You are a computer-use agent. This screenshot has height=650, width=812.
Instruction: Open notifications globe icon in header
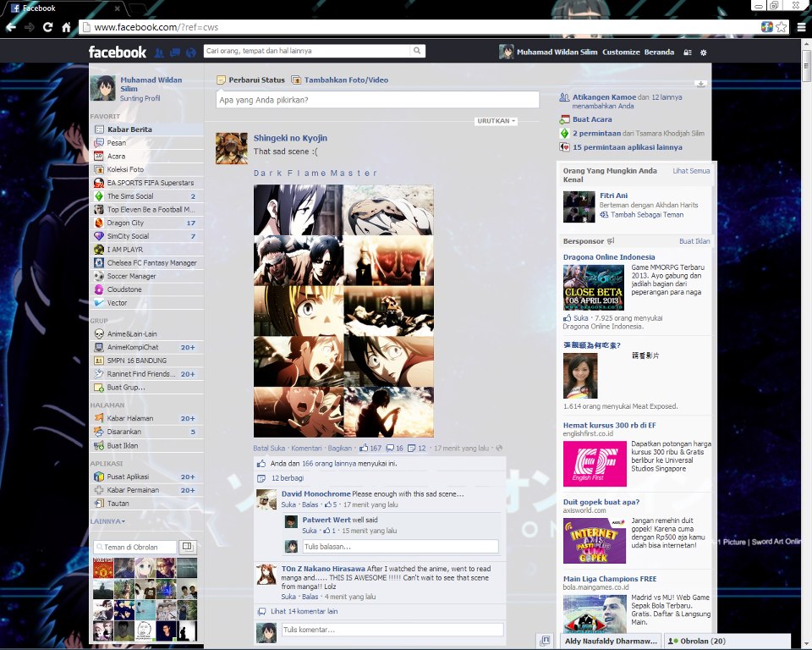point(191,52)
